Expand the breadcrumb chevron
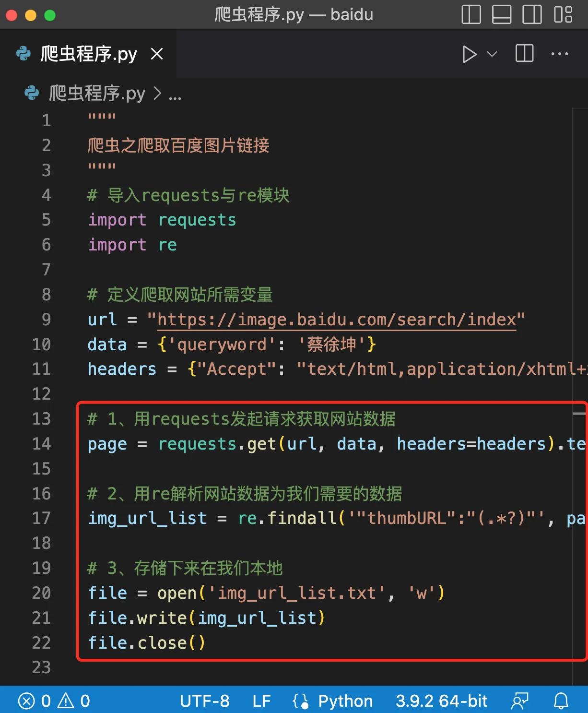 157,93
